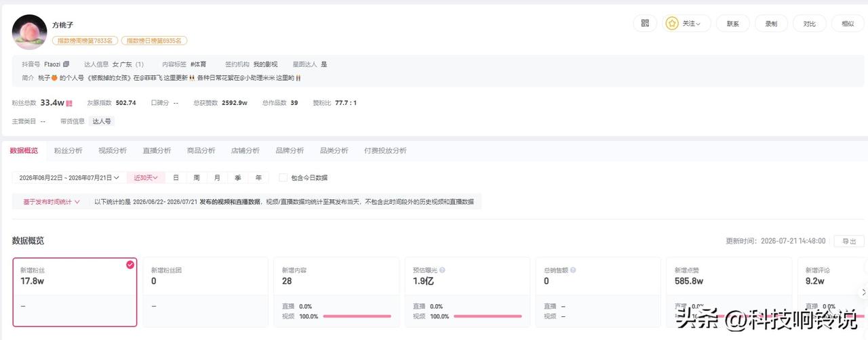Select the 新增点赞 card showing 585.8w
The width and height of the screenshot is (868, 340).
click(x=729, y=292)
